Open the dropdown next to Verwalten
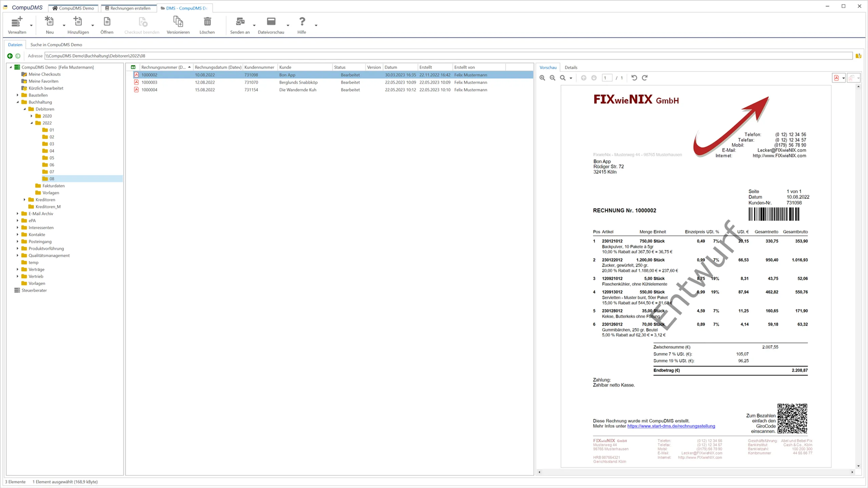 31,25
